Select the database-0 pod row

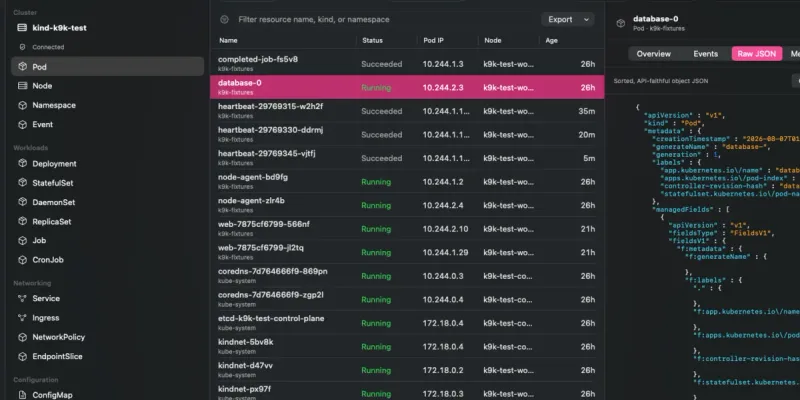pos(407,87)
